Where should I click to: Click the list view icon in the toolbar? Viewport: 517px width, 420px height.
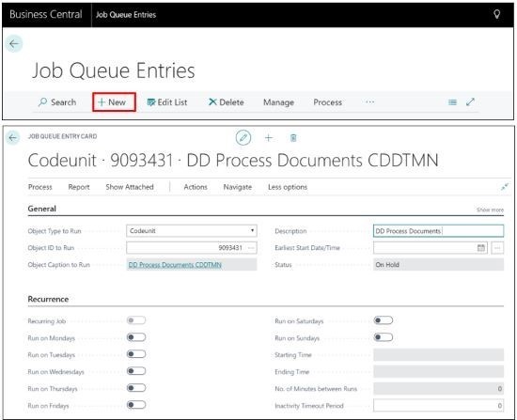tap(452, 102)
